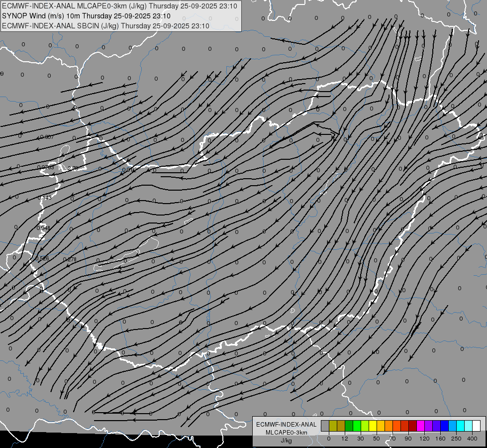Click the legend scale label 70

click(x=392, y=439)
